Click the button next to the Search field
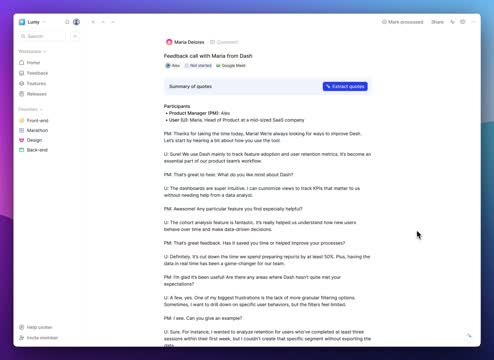494x360 pixels. pos(75,36)
